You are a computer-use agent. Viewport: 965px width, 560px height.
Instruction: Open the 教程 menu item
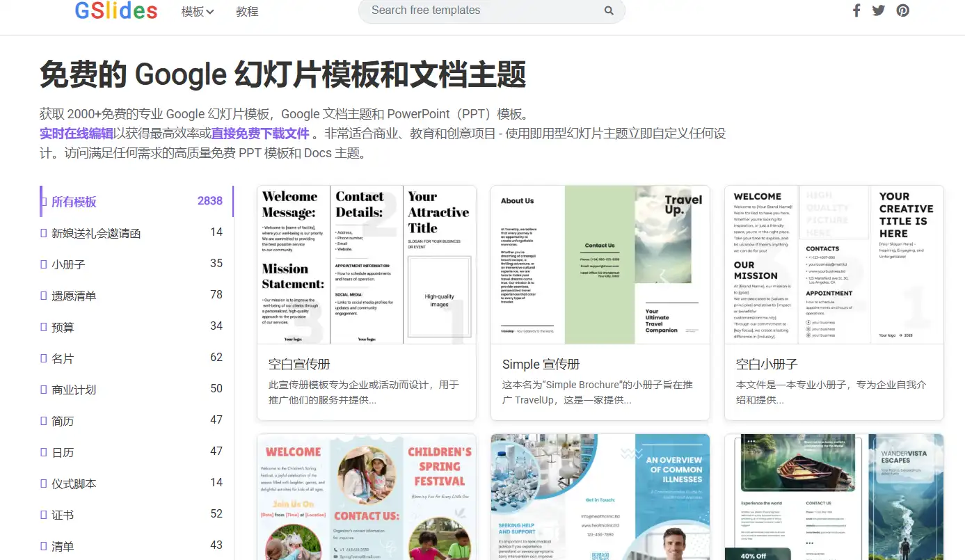(247, 12)
